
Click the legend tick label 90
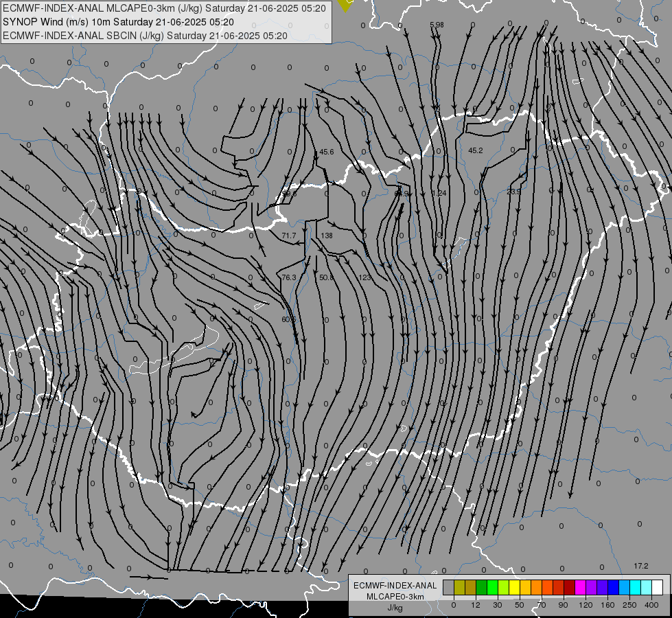click(x=563, y=605)
